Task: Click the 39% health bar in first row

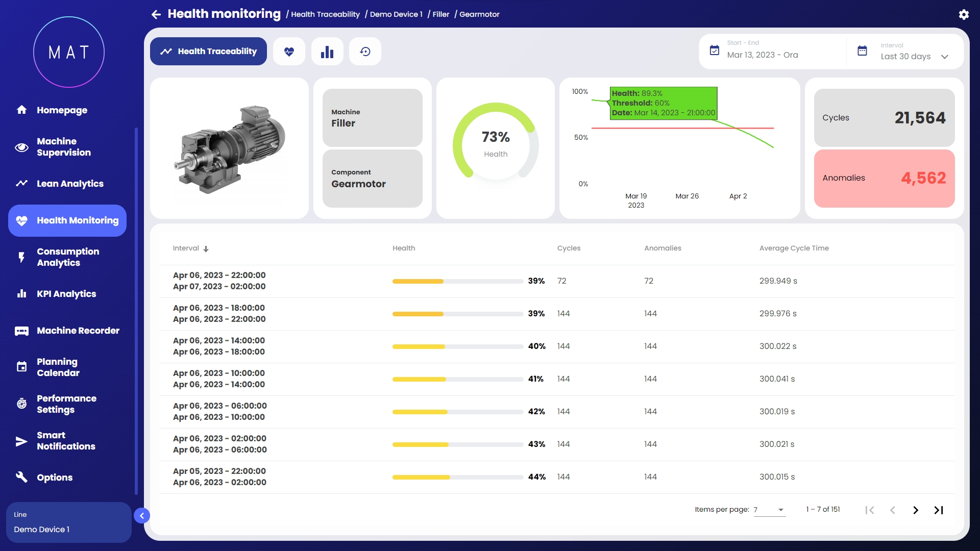Action: tap(457, 281)
